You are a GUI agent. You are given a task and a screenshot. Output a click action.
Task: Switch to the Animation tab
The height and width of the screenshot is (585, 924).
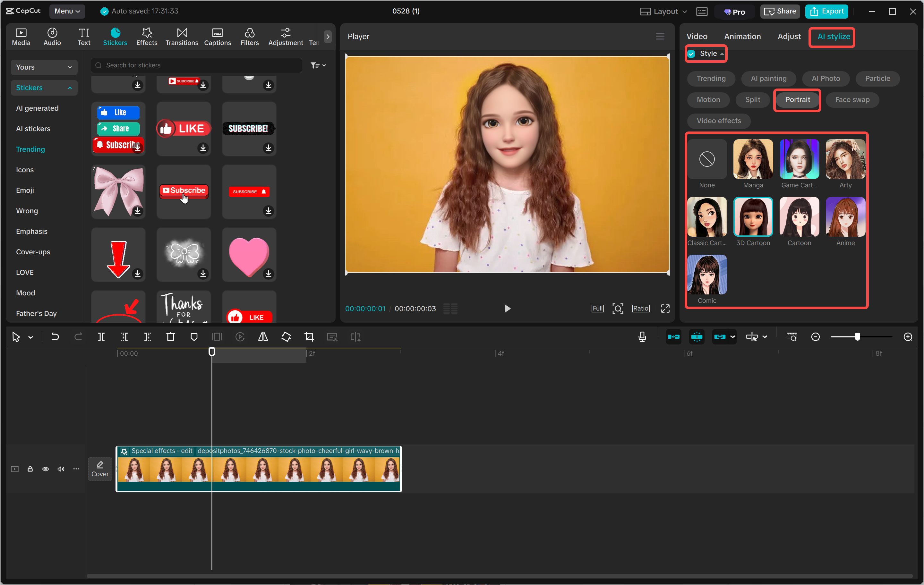coord(742,37)
